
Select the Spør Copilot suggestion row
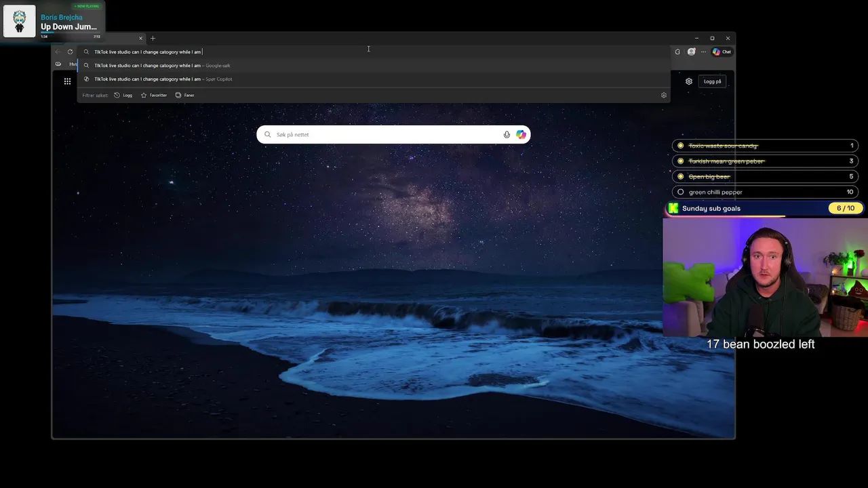(x=374, y=79)
